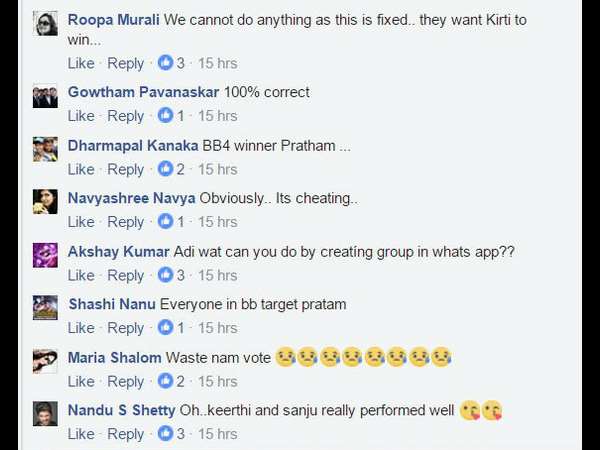Click like-count thumb icon on Nandu S Shetty's comment
600x450 pixels.
[165, 434]
